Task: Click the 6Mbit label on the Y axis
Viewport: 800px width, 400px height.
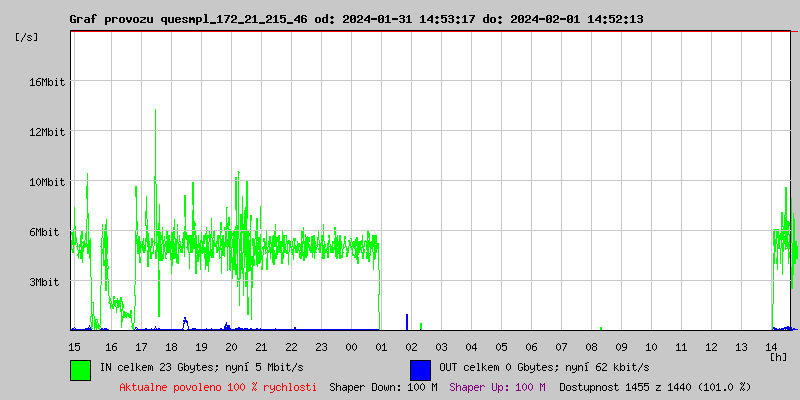Action: coord(44,232)
